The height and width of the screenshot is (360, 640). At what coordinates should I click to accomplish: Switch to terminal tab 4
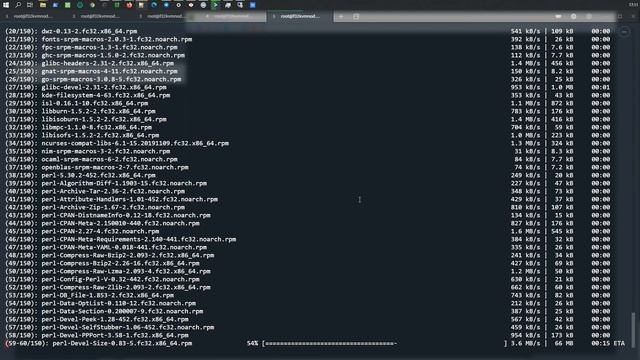pos(232,16)
